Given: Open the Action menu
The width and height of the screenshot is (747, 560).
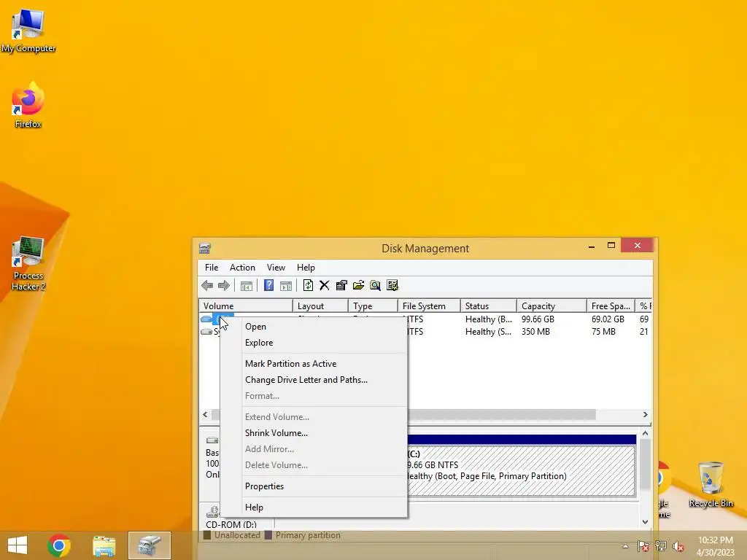Looking at the screenshot, I should (242, 267).
